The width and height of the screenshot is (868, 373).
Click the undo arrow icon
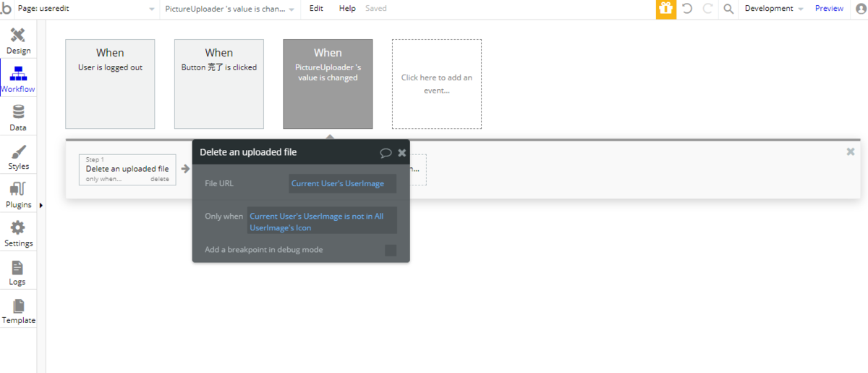[x=687, y=9]
